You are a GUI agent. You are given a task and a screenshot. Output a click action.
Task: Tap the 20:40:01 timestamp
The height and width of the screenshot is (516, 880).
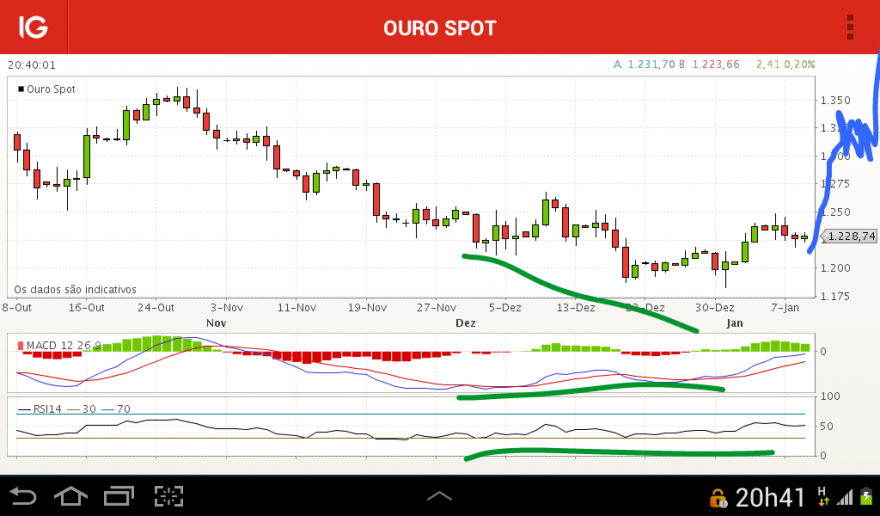(32, 65)
